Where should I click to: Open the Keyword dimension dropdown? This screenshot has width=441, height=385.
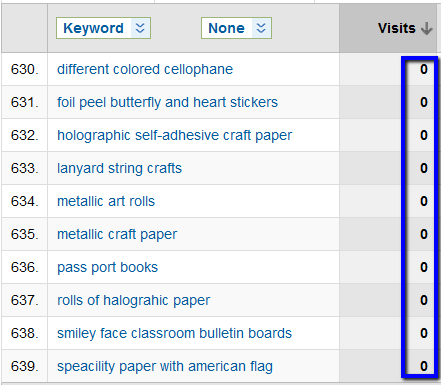pyautogui.click(x=103, y=28)
